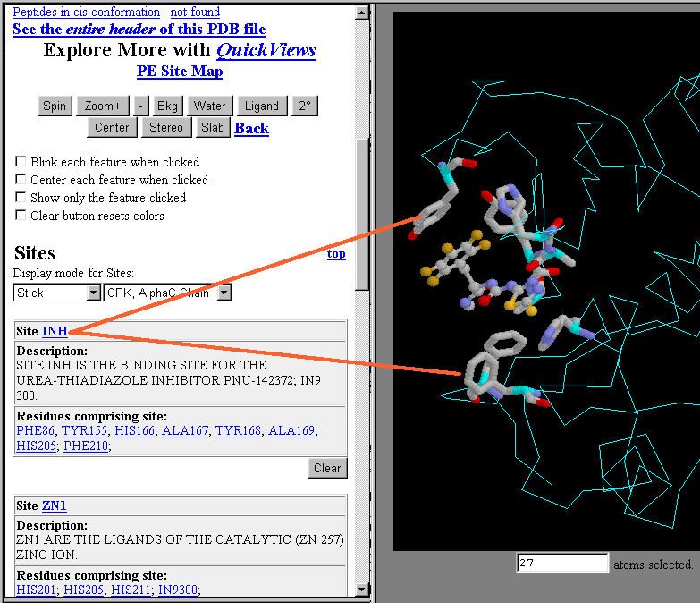The width and height of the screenshot is (700, 603).
Task: Click the 2° secondary structure button
Action: click(304, 106)
